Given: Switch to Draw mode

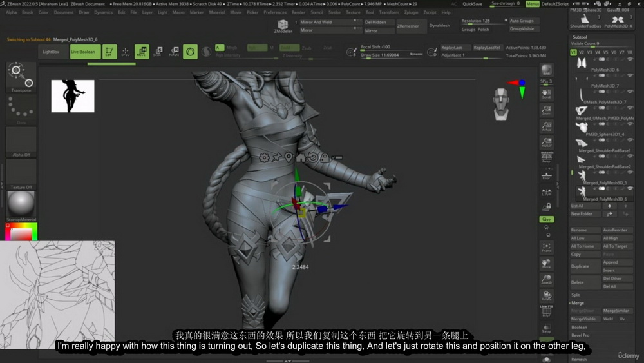Looking at the screenshot, I should [126, 52].
